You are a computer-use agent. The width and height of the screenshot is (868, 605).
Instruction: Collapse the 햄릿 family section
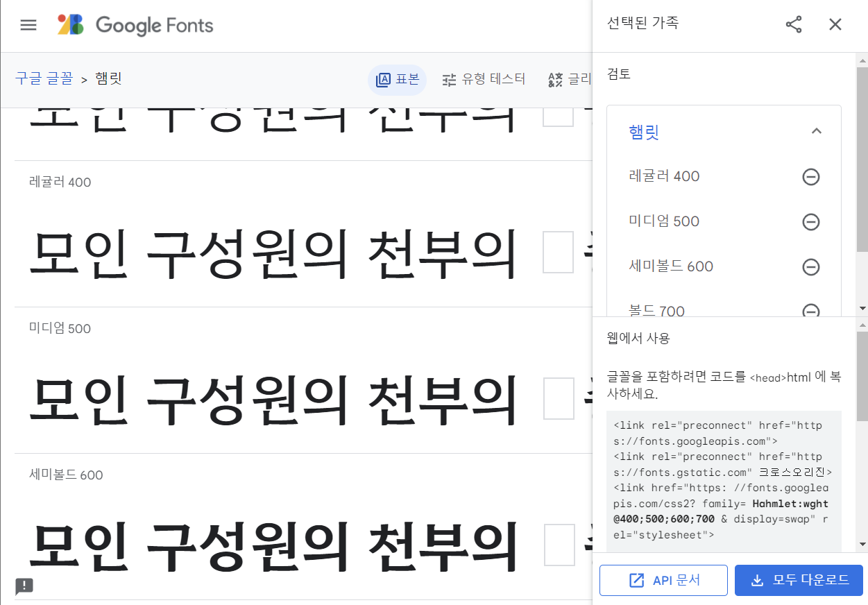pyautogui.click(x=817, y=131)
